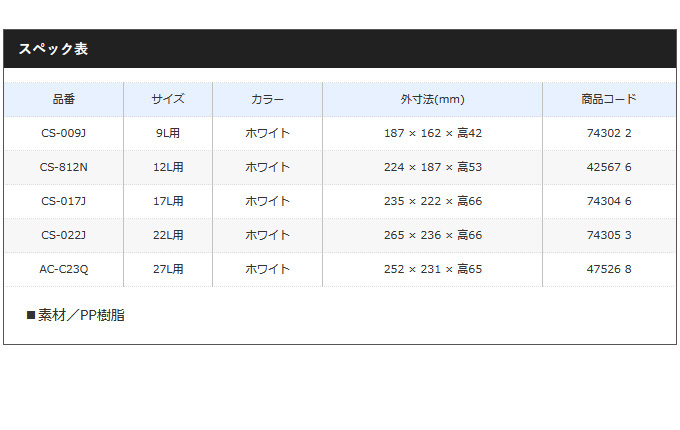Click product code 47526 8

point(609,269)
